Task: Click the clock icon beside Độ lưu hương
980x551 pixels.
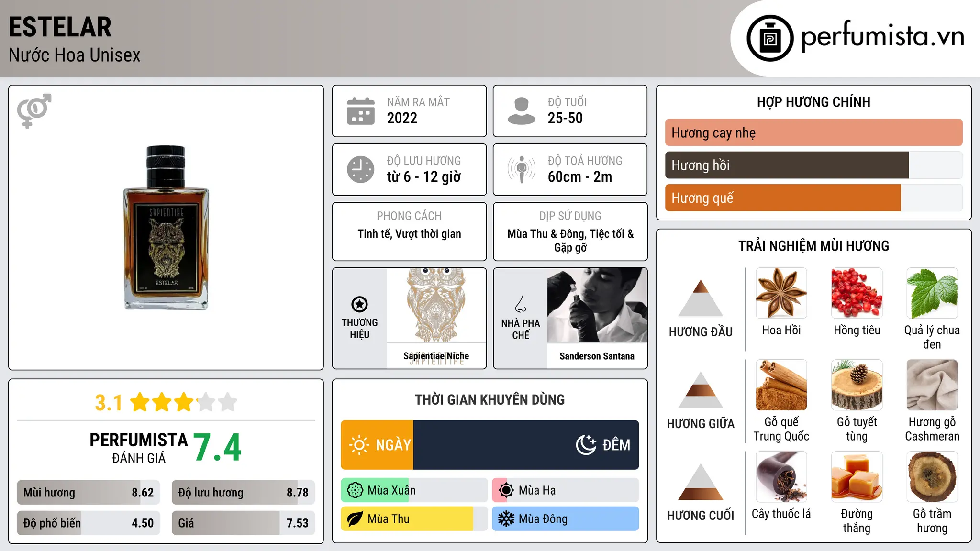Action: tap(361, 169)
